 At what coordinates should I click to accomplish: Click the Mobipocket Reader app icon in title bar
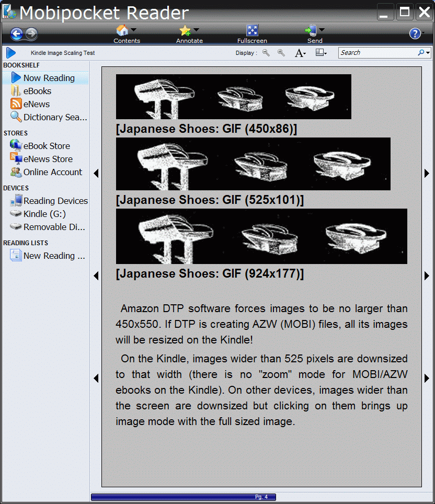pyautogui.click(x=9, y=12)
